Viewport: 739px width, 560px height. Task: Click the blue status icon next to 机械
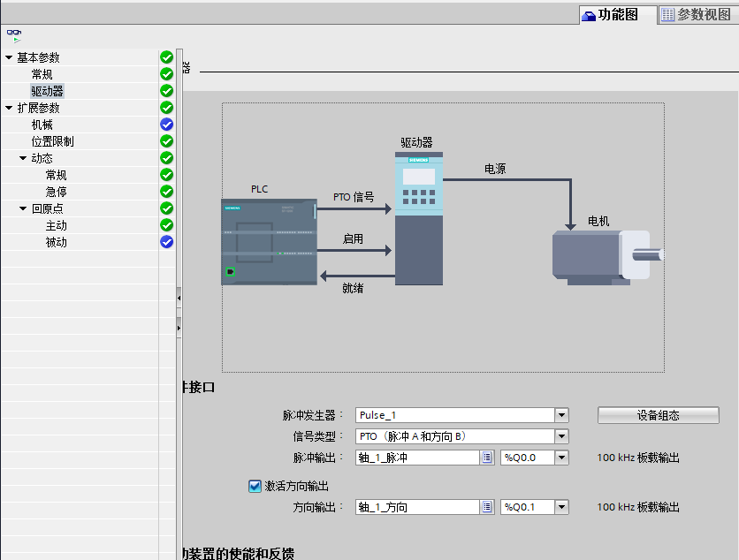pos(166,124)
